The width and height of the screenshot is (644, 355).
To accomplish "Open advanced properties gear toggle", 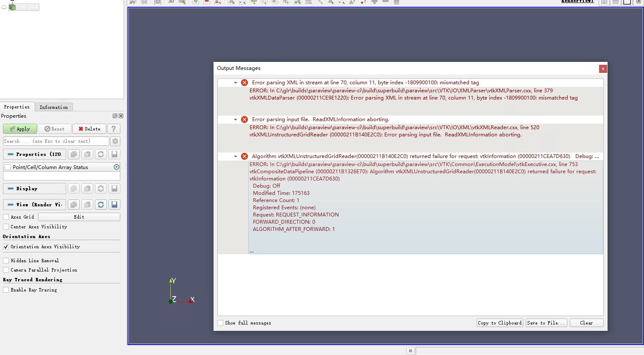I will (115, 141).
